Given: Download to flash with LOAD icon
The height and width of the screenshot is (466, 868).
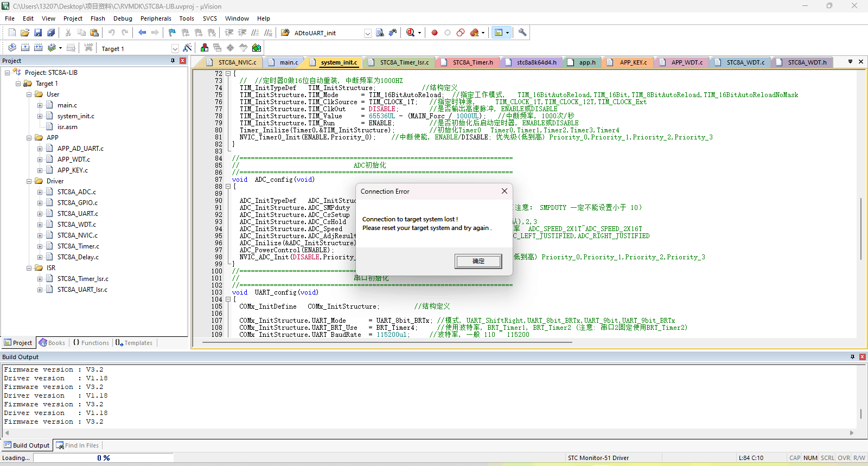Looking at the screenshot, I should click(88, 48).
